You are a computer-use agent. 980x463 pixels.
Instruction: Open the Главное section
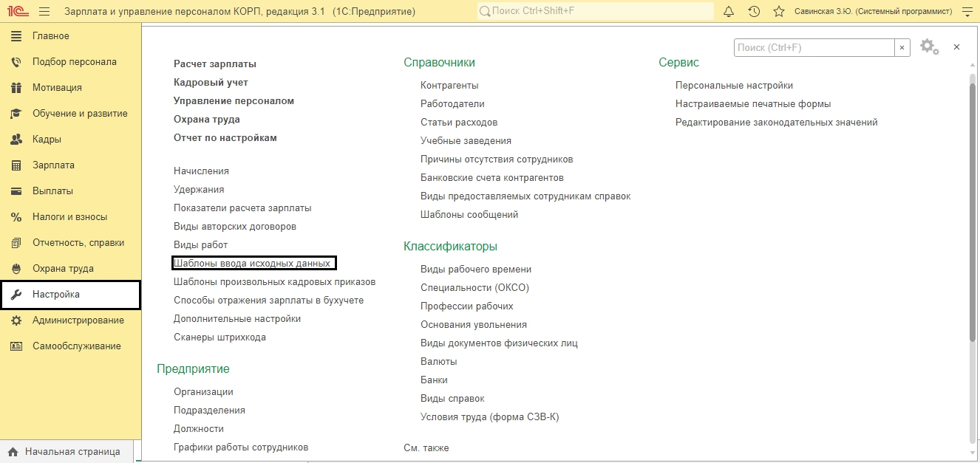tap(51, 36)
